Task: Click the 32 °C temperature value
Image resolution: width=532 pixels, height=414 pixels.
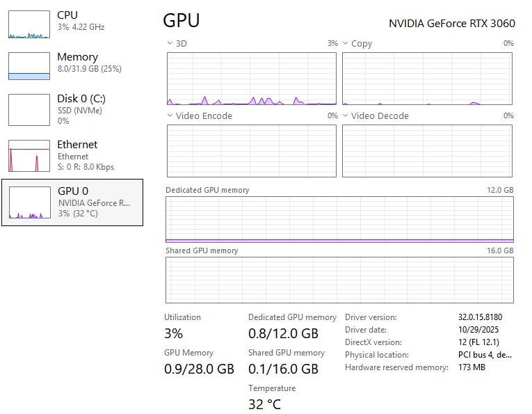Action: click(x=265, y=404)
